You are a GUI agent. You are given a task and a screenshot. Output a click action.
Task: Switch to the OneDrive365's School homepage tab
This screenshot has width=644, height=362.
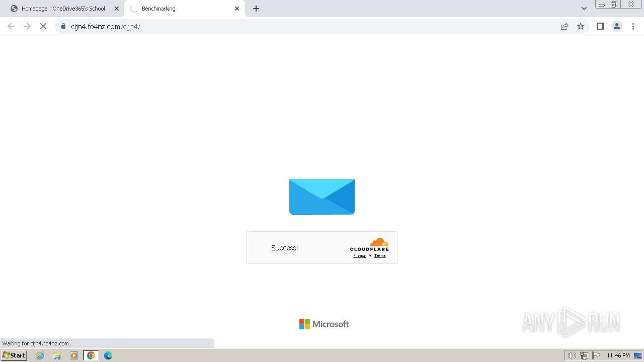coord(63,9)
